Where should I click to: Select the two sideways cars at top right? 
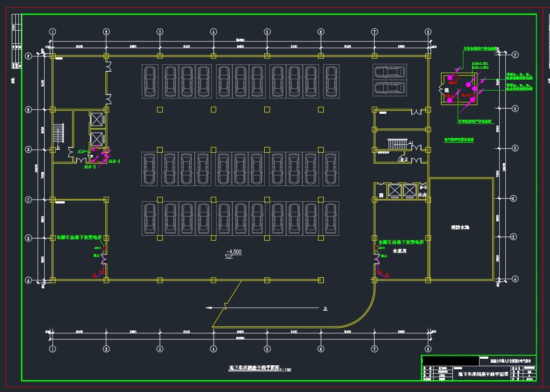pyautogui.click(x=388, y=80)
